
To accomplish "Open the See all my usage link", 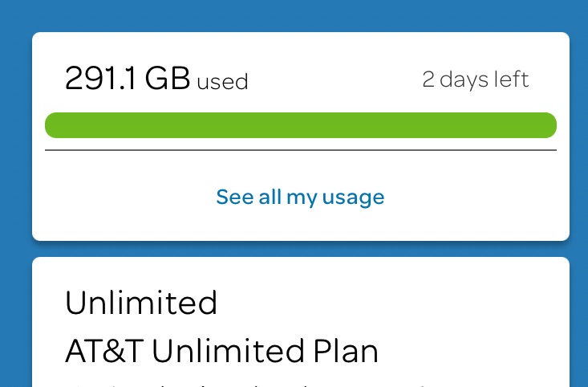I will click(x=300, y=197).
